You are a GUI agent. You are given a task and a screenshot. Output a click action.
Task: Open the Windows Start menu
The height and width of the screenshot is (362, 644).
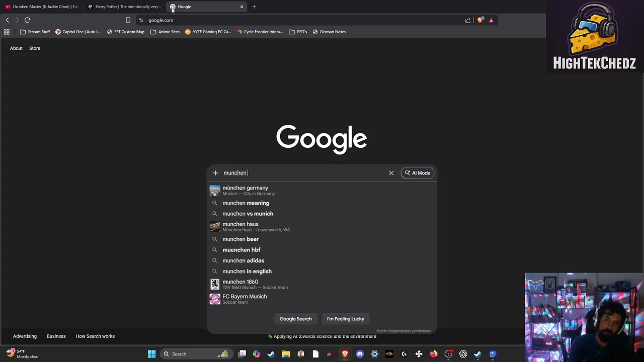(151, 354)
